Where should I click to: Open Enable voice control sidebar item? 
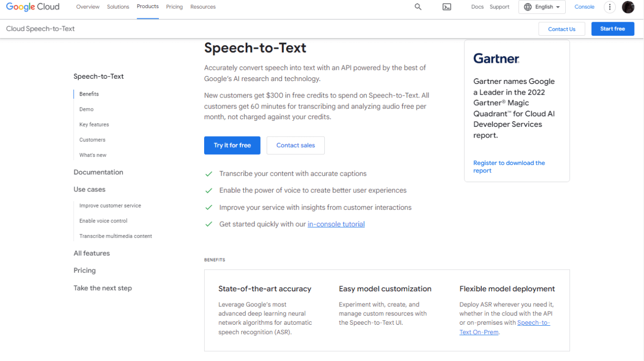(103, 221)
